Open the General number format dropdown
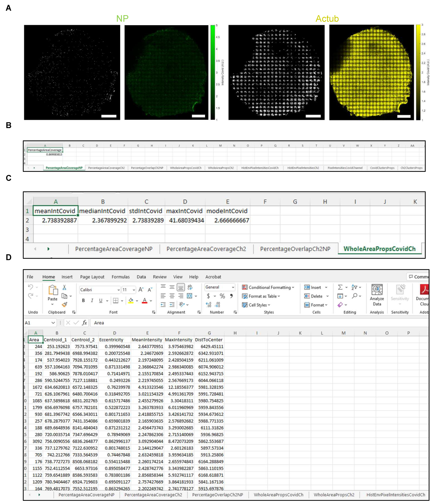 [x=233, y=287]
